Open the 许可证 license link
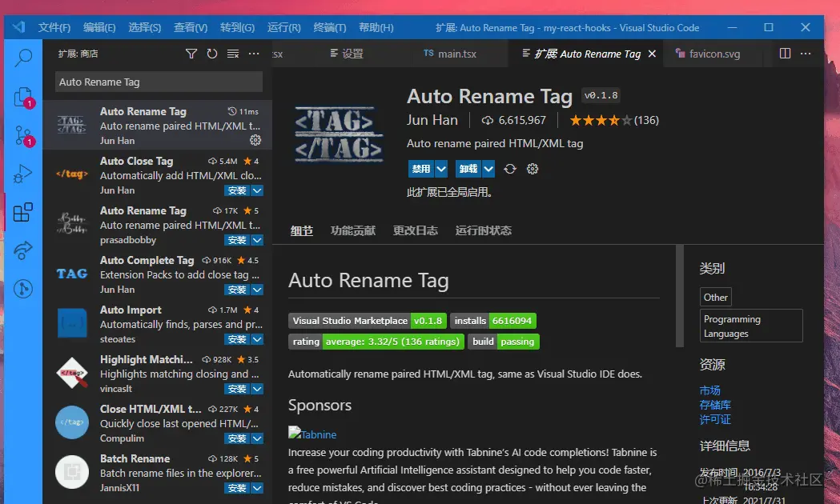Image resolution: width=840 pixels, height=504 pixels. (715, 419)
